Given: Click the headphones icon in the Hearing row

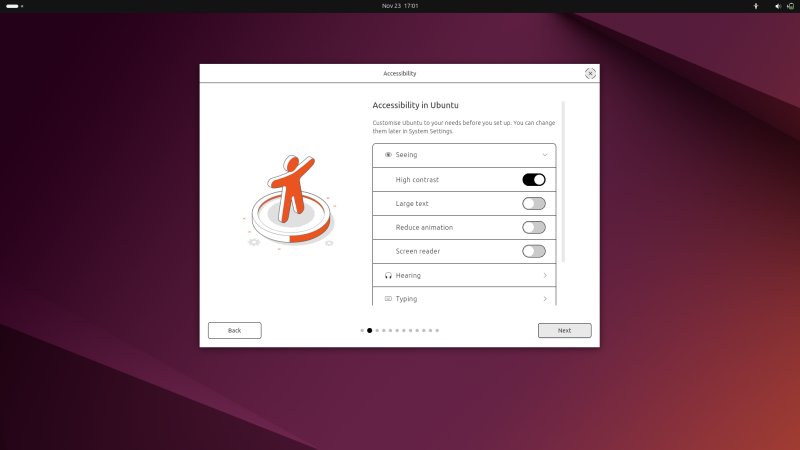Looking at the screenshot, I should coord(388,276).
